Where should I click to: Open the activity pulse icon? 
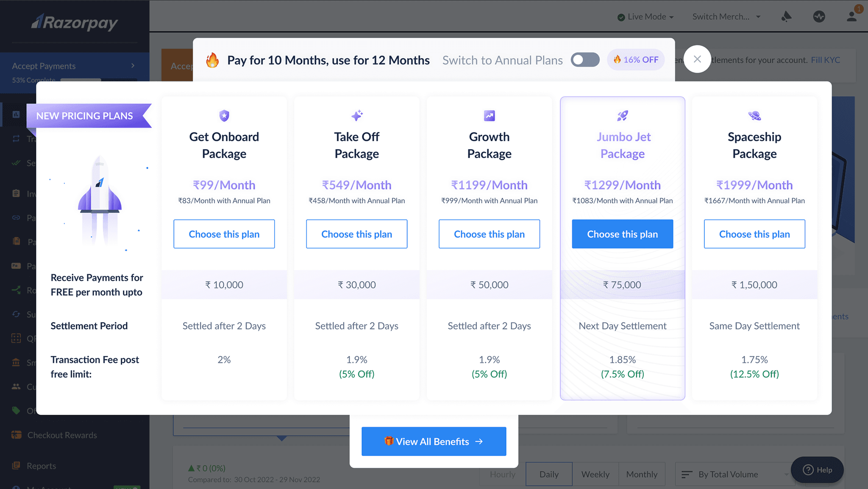pyautogui.click(x=819, y=17)
